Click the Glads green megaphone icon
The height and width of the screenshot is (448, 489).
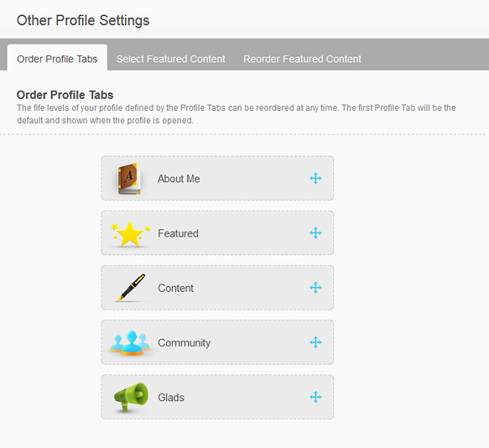click(131, 397)
